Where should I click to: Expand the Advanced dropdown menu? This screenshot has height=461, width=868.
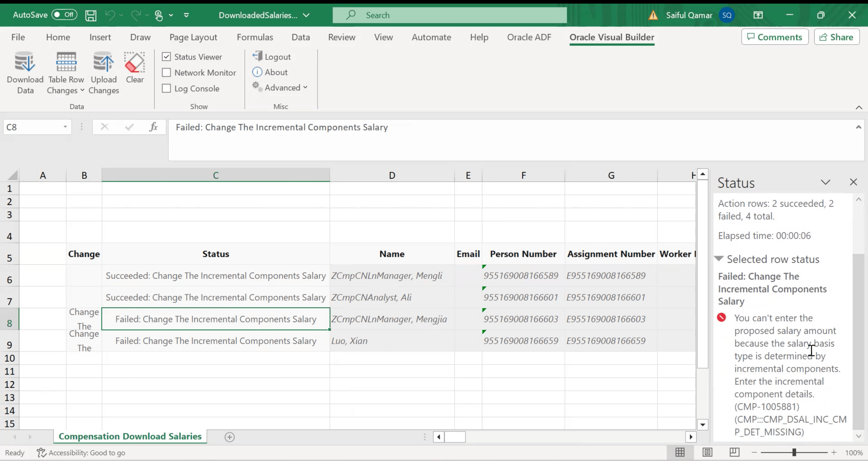(x=286, y=88)
